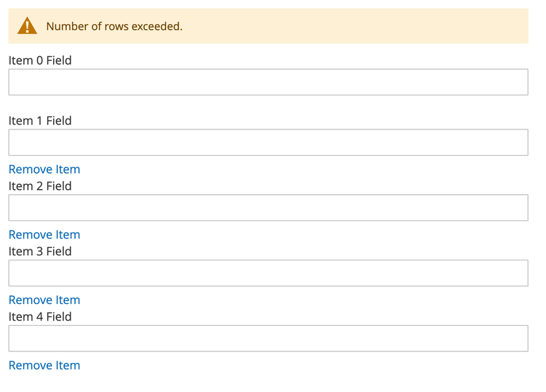Click Remove Item link below Item 4 field
The width and height of the screenshot is (546, 392).
44,366
